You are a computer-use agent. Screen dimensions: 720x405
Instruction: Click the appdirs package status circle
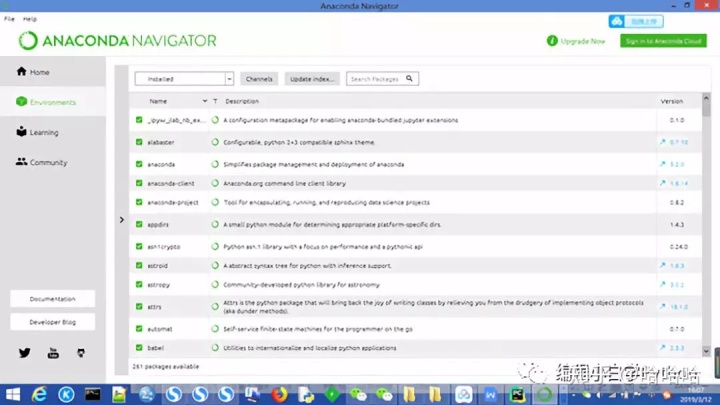pos(215,224)
